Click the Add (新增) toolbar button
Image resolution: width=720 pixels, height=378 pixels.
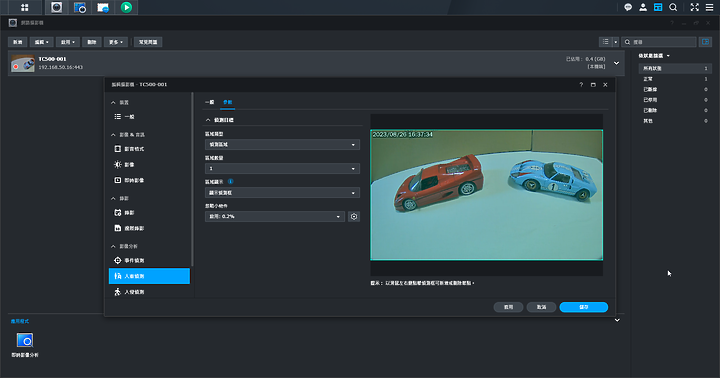(17, 42)
